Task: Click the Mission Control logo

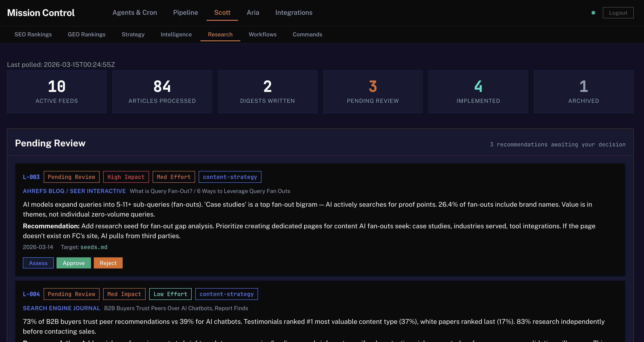Action: 41,12
